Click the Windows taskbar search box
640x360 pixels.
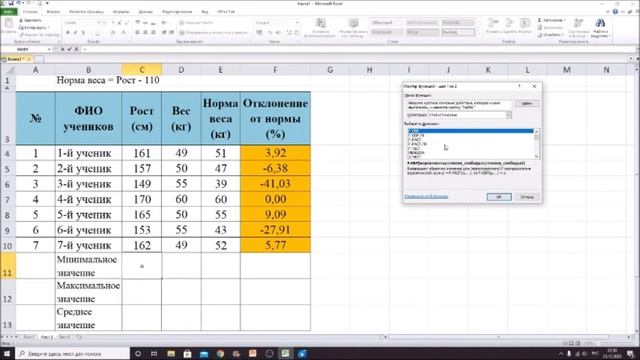(x=73, y=353)
